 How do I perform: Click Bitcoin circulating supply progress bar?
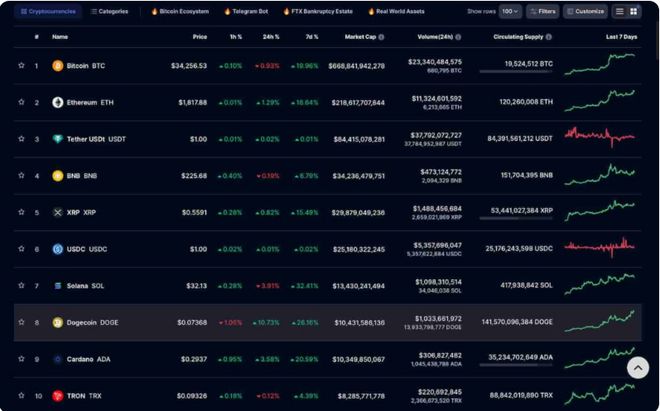click(516, 72)
